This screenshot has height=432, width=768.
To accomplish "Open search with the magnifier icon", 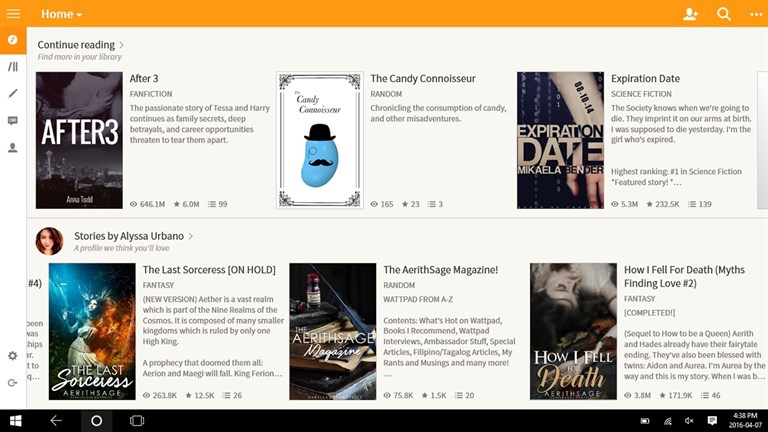I will tap(724, 14).
